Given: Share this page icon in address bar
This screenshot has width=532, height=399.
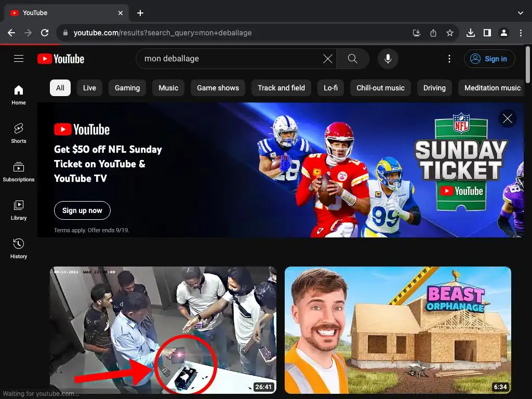Looking at the screenshot, I should pos(433,33).
